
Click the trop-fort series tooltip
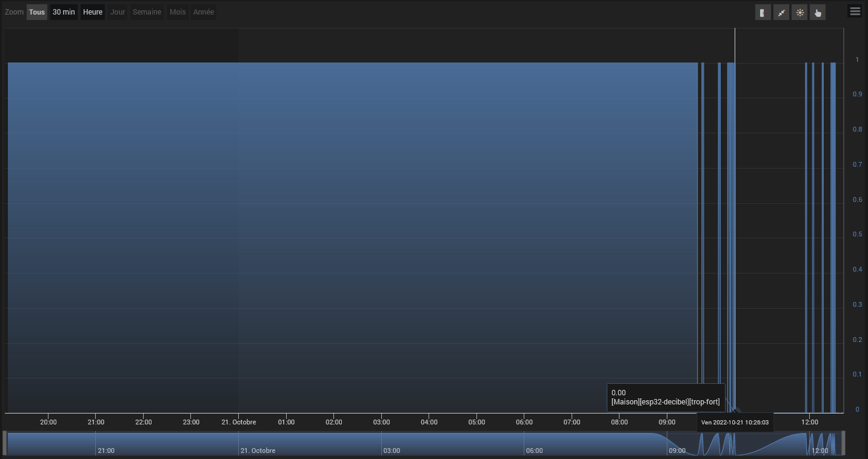[666, 398]
